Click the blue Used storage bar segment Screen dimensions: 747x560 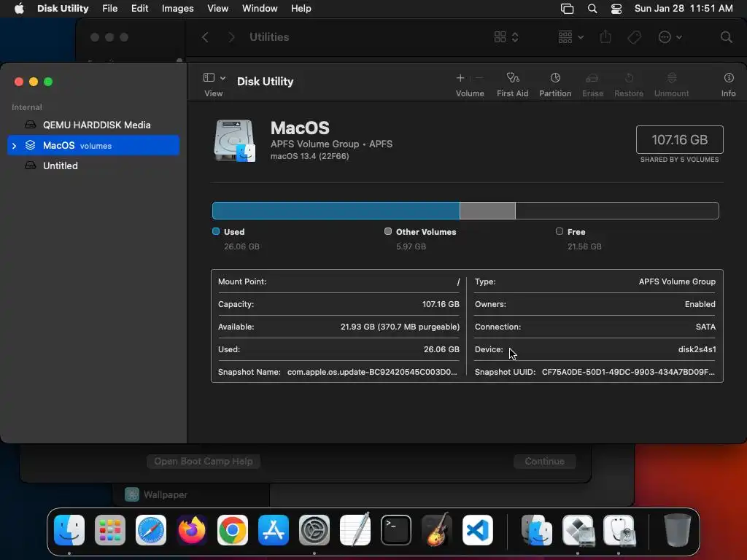[336, 211]
